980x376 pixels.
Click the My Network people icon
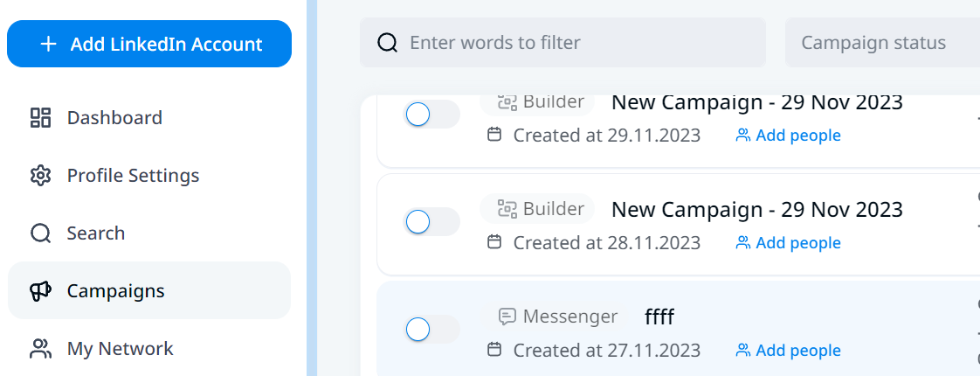click(40, 349)
